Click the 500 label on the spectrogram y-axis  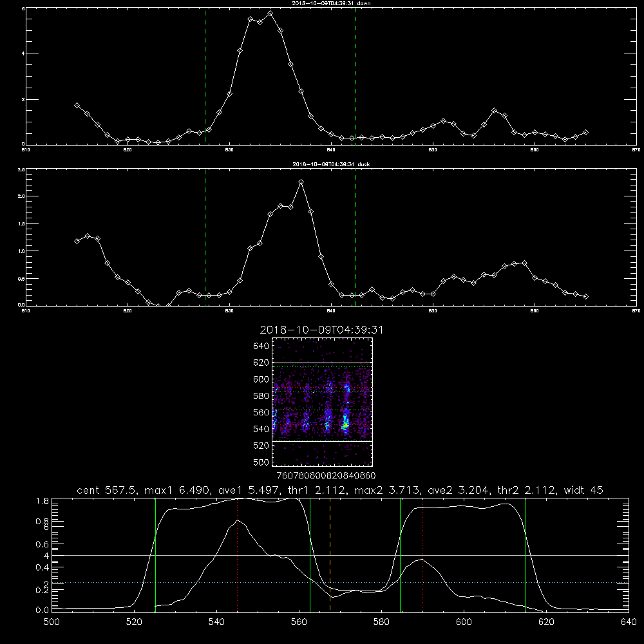(x=261, y=462)
